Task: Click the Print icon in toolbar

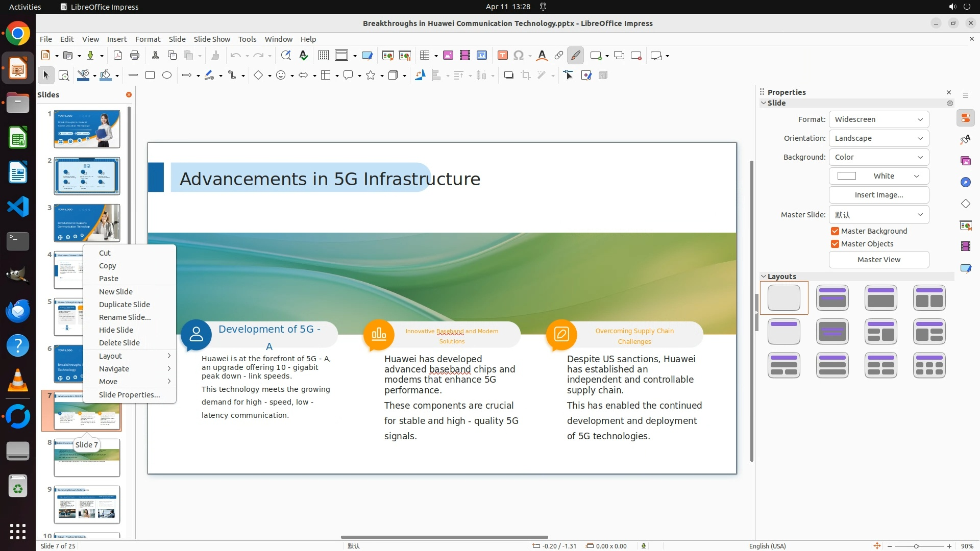Action: coord(135,56)
